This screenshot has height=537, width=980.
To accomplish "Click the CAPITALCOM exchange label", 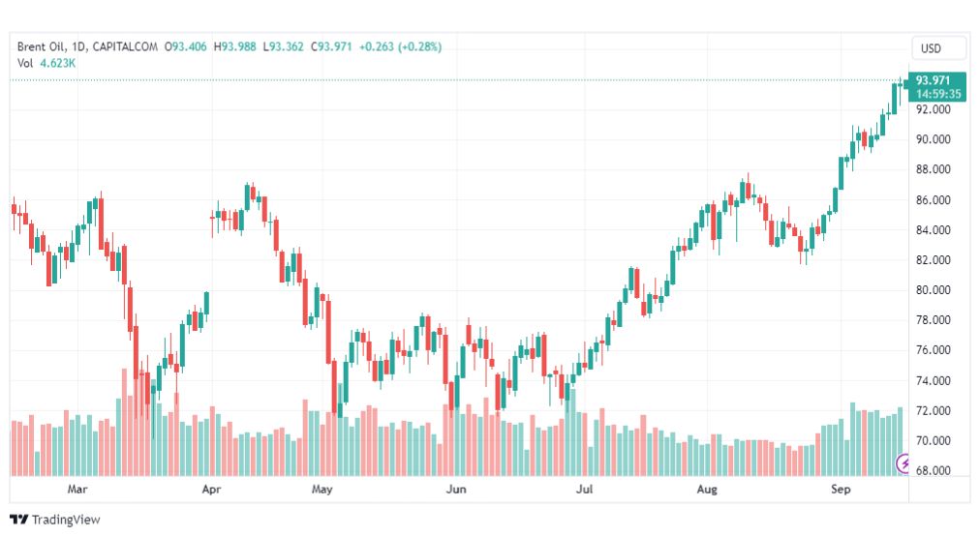I will click(x=125, y=46).
